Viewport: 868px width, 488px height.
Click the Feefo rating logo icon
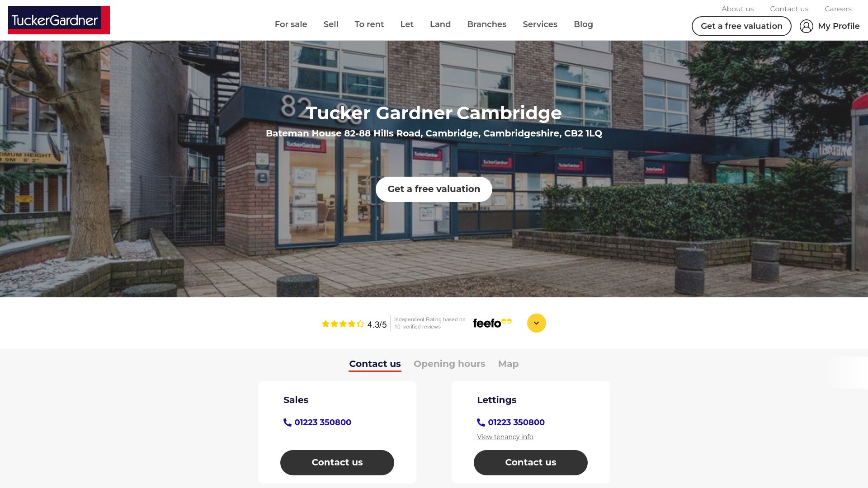pyautogui.click(x=492, y=323)
